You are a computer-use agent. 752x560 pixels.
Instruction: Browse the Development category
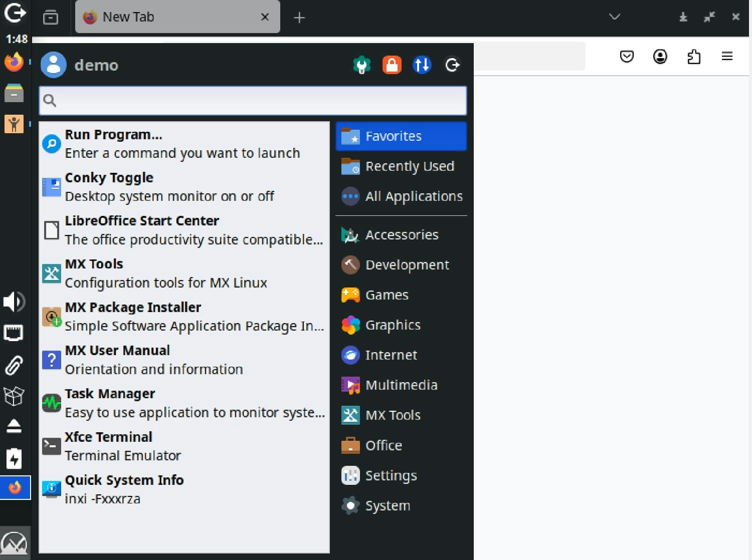pos(401,265)
